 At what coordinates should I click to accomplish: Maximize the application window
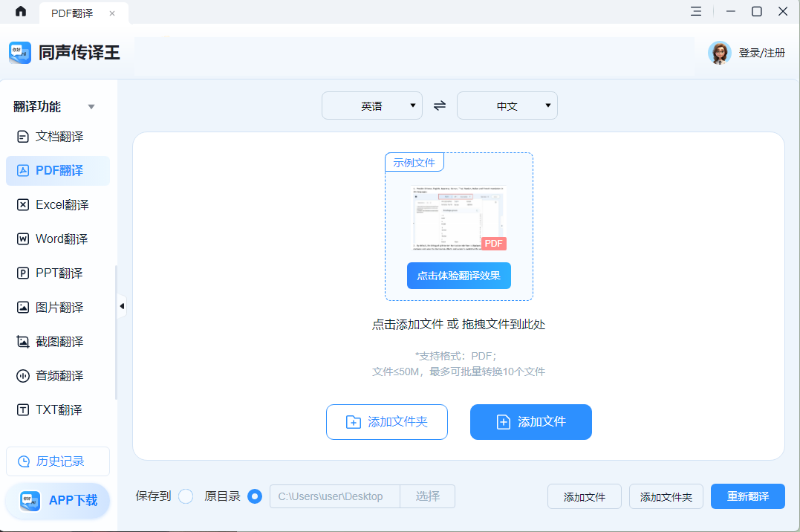(x=757, y=11)
